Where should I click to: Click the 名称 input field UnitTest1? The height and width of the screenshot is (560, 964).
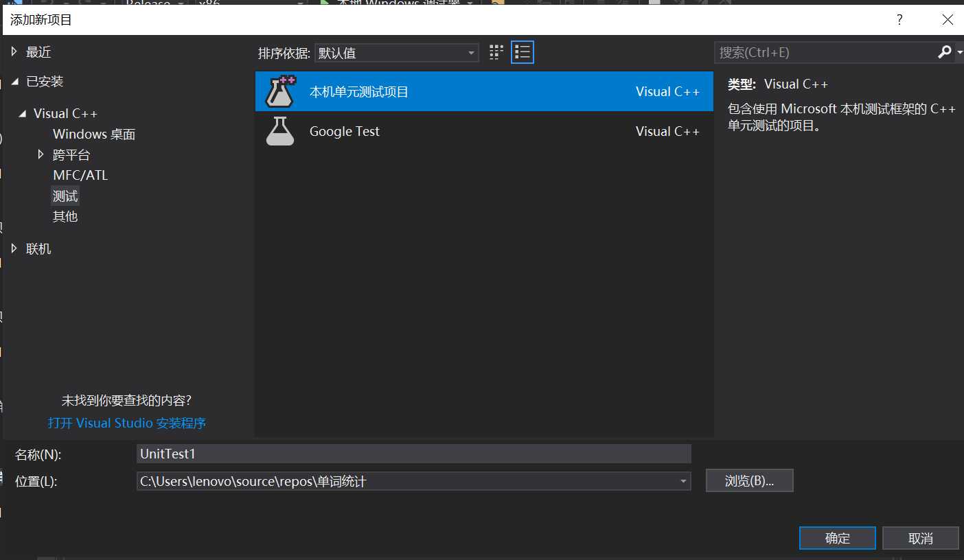tap(413, 454)
